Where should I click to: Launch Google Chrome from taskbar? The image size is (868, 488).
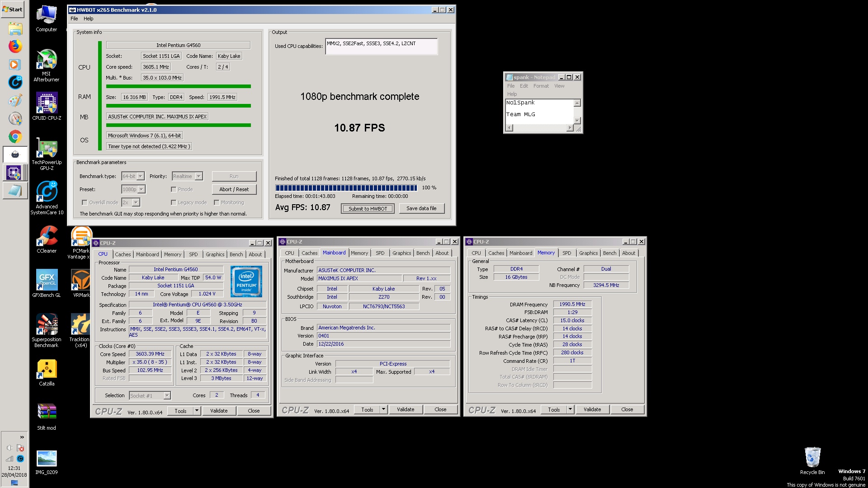click(x=15, y=136)
